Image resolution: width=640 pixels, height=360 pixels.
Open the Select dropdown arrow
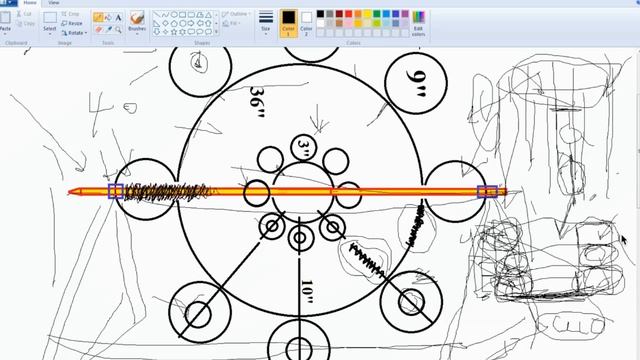(x=50, y=34)
